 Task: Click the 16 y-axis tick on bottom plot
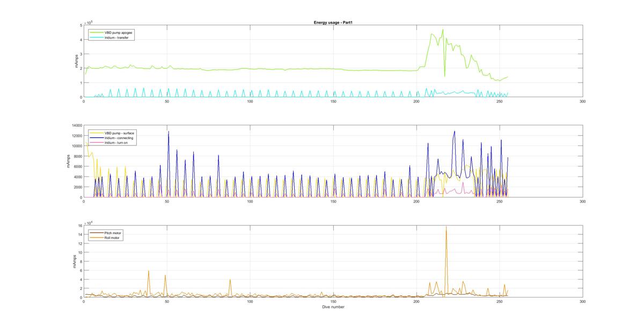click(79, 226)
